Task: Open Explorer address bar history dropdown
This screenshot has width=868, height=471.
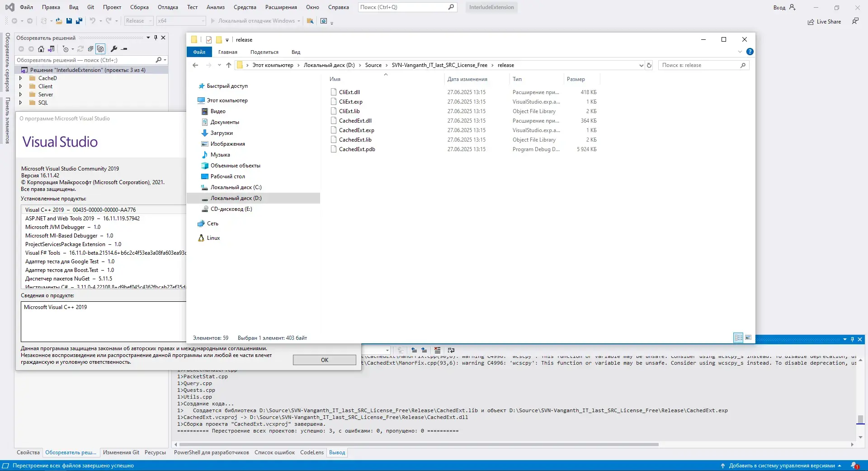Action: coord(641,65)
